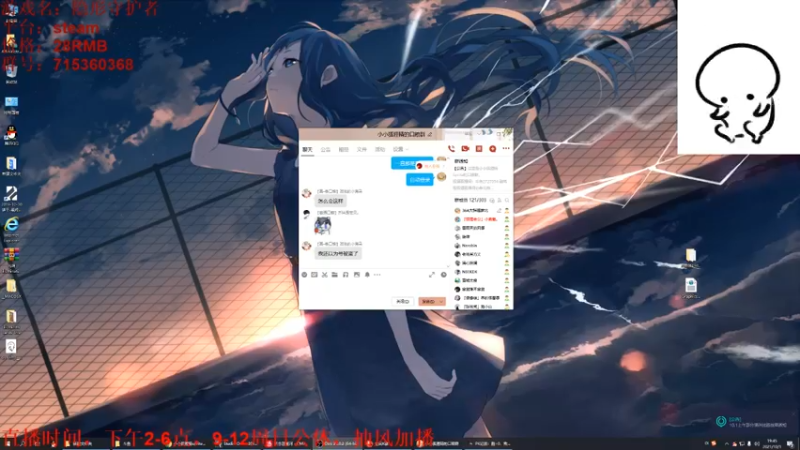Open the Internet Explorer desktop icon
The width and height of the screenshot is (800, 450).
11,225
